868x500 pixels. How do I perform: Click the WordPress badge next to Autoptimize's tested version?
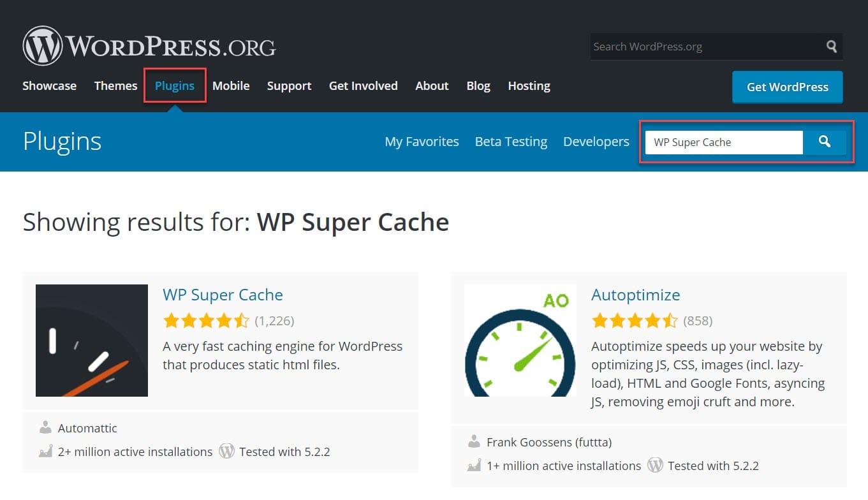click(655, 465)
